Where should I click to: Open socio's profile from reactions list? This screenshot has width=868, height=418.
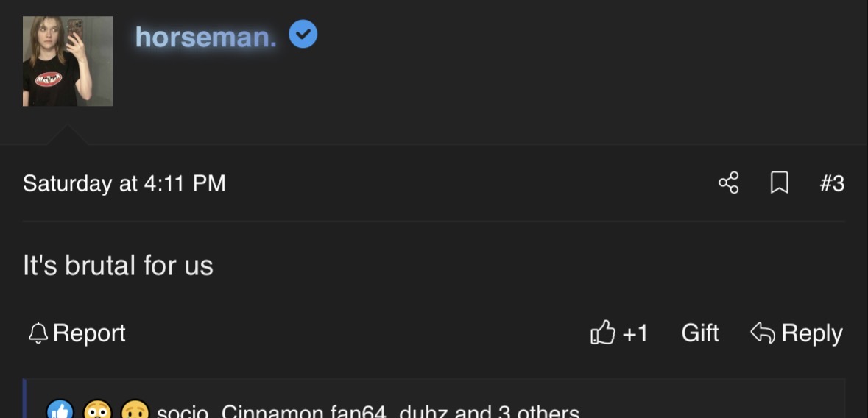182,412
